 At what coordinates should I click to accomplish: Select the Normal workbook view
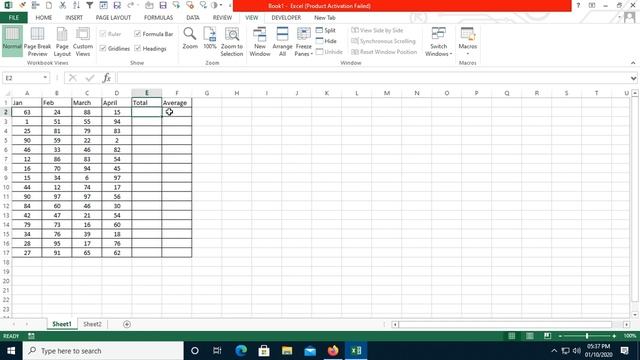[12, 40]
